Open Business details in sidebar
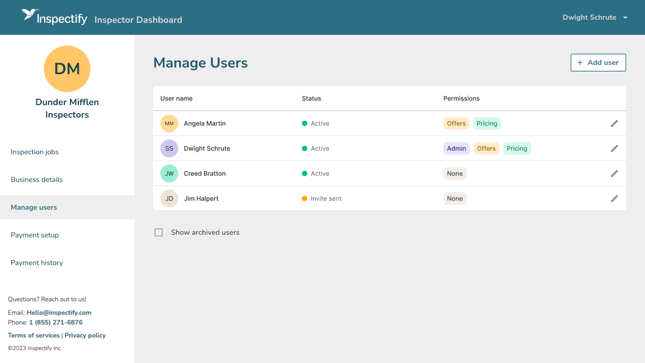The height and width of the screenshot is (363, 645). [x=37, y=179]
